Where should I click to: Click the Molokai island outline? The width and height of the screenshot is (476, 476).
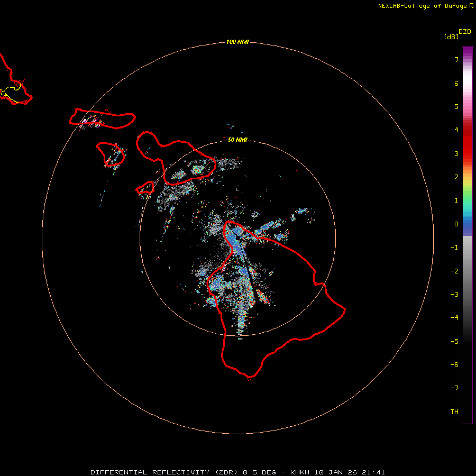point(102,118)
